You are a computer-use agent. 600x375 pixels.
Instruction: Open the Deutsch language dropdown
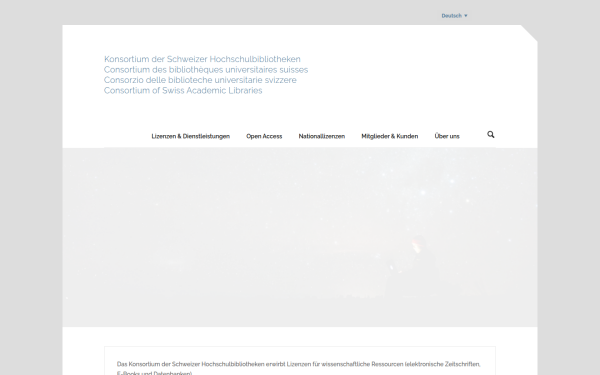[x=454, y=16]
